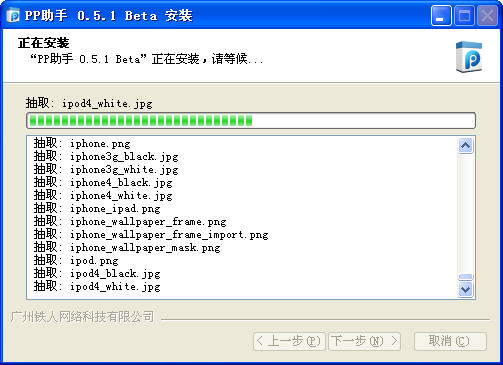The width and height of the screenshot is (503, 365).
Task: Click the 取消(C) cancel button
Action: (450, 341)
